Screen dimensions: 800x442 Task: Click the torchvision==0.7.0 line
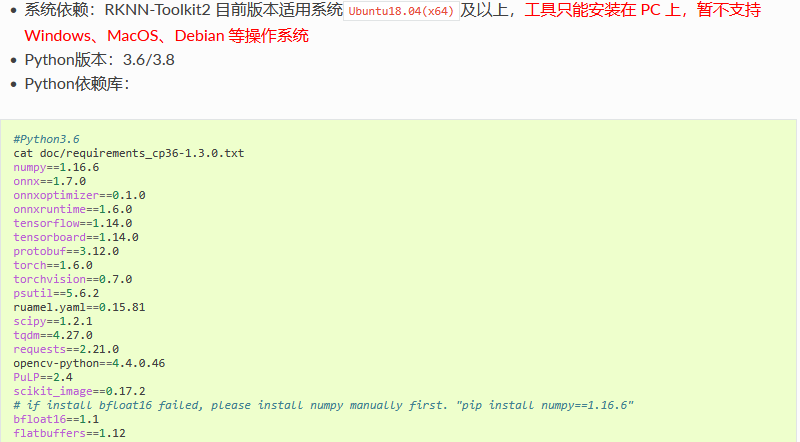point(72,279)
